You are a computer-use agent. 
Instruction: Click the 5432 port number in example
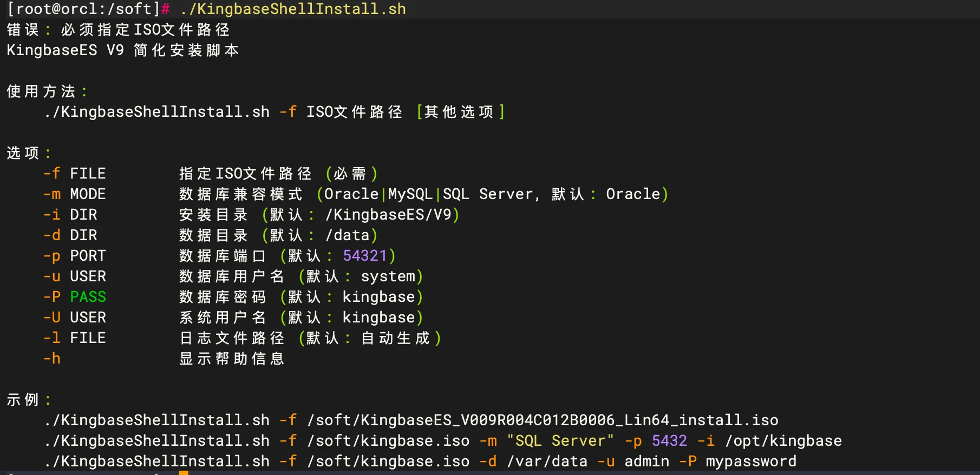pyautogui.click(x=669, y=441)
